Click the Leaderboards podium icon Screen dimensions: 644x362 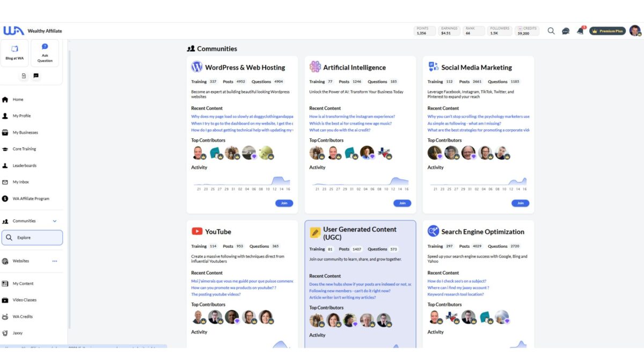click(5, 166)
